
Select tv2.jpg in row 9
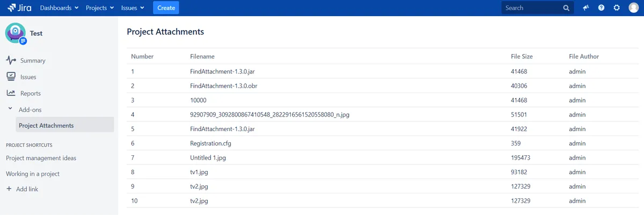[x=199, y=186]
